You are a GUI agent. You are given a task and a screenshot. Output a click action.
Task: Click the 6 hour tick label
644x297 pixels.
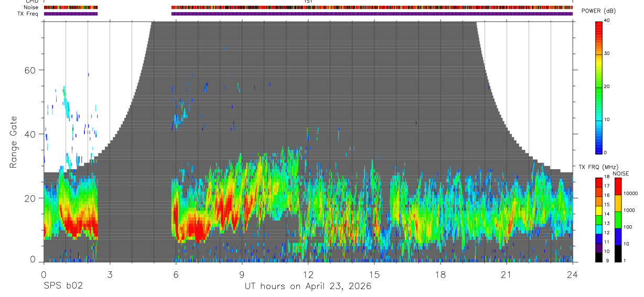tap(176, 273)
